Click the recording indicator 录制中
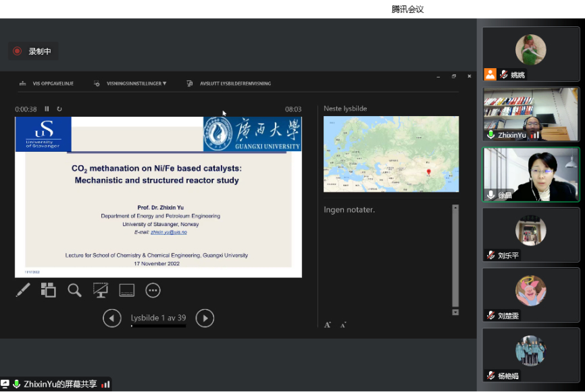This screenshot has width=585, height=392. point(33,51)
